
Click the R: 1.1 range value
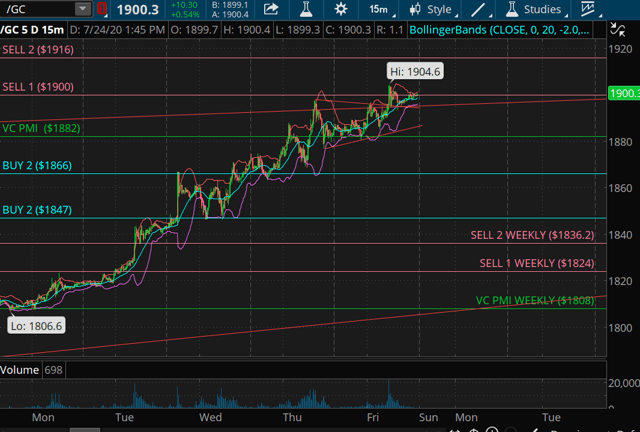coord(389,30)
